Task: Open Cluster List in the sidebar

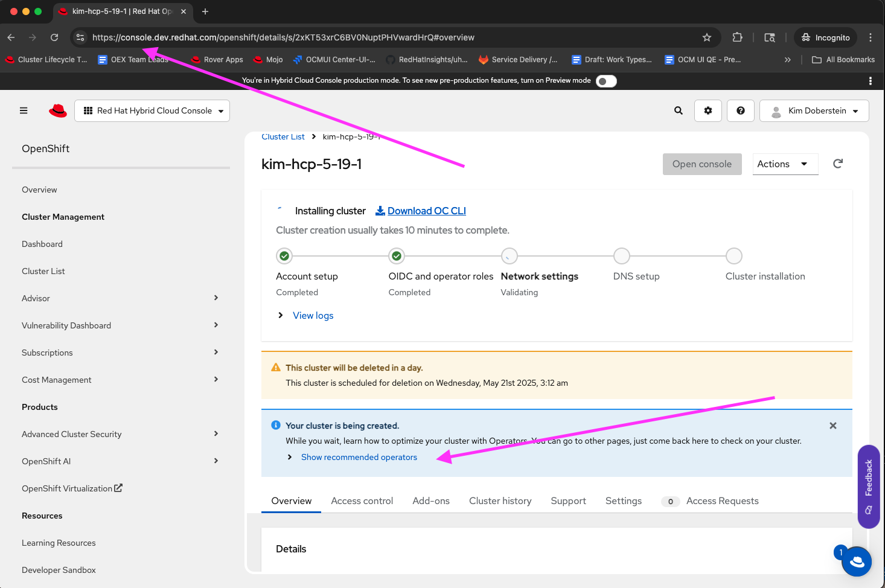Action: click(43, 271)
